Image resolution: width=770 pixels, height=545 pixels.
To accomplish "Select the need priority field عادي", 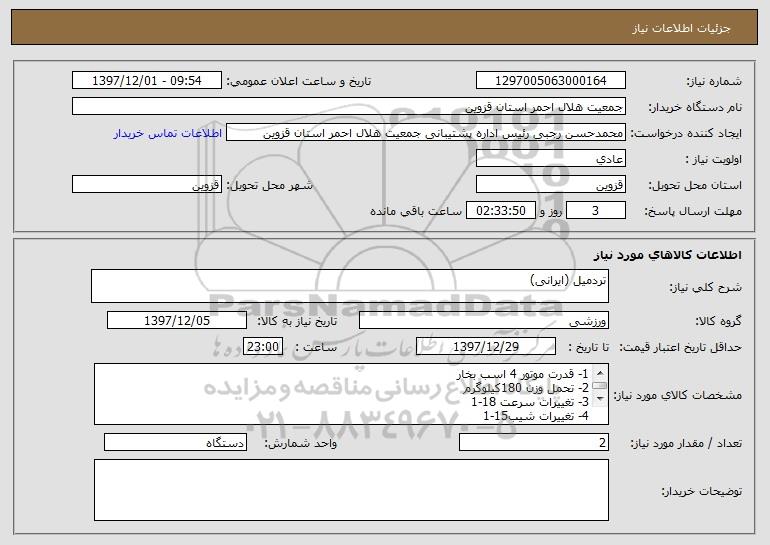I will click(x=550, y=159).
